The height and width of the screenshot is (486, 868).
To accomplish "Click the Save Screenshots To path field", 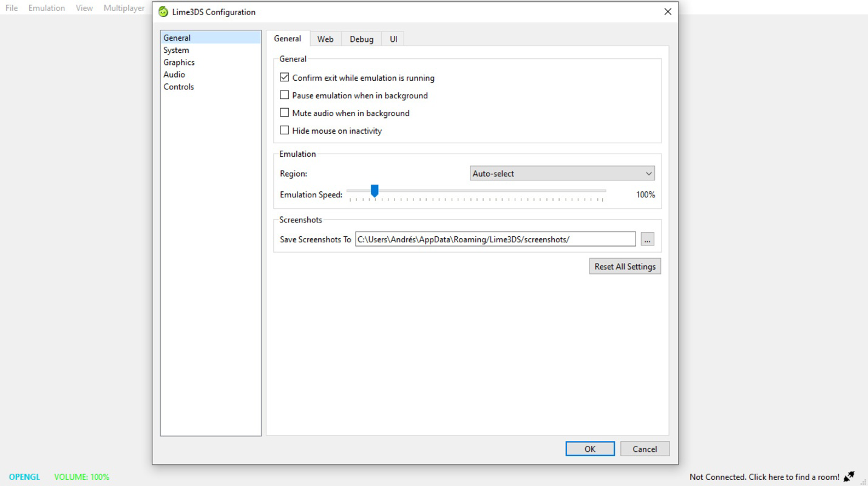I will [x=495, y=239].
